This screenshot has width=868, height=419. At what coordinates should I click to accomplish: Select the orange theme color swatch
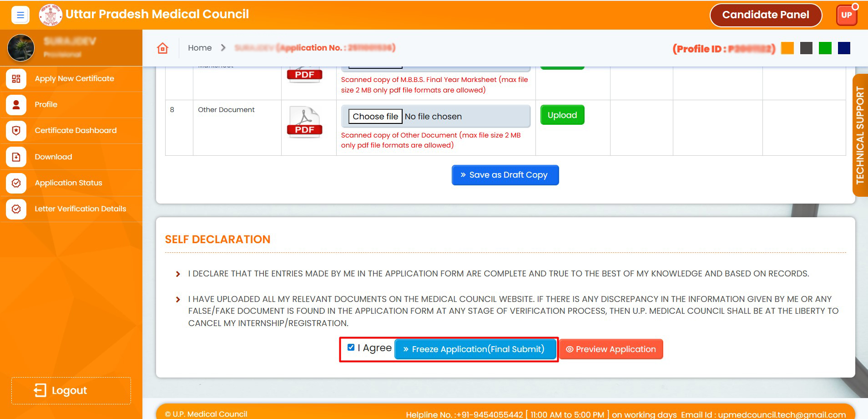[787, 48]
